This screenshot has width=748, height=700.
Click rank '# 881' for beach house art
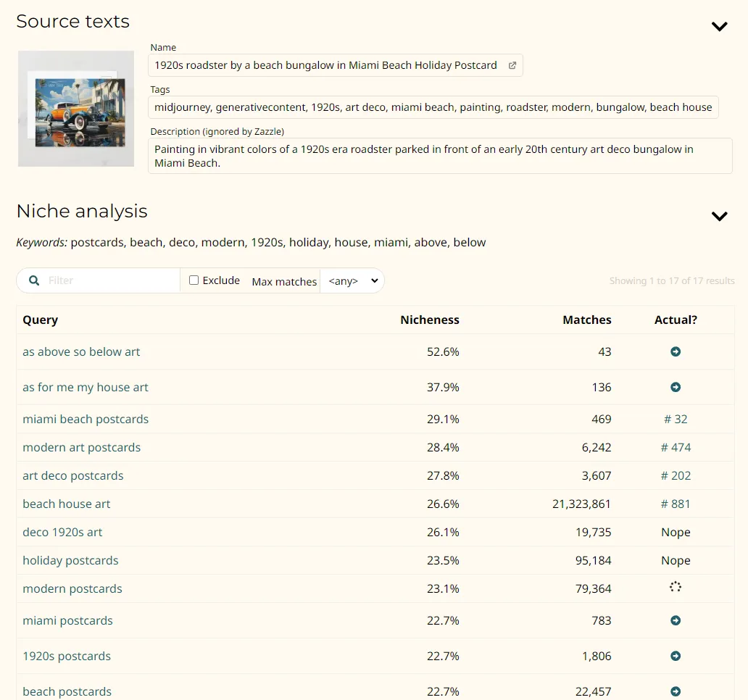pos(676,504)
